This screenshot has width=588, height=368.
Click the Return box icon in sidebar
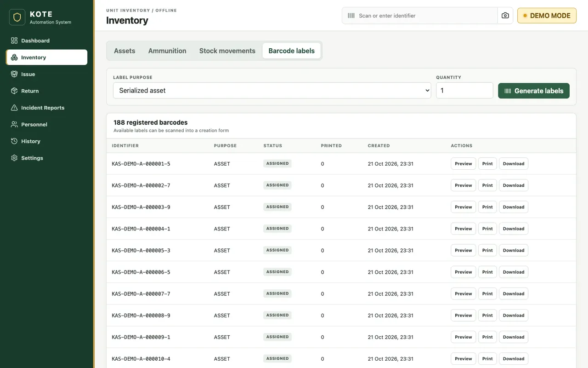[14, 91]
